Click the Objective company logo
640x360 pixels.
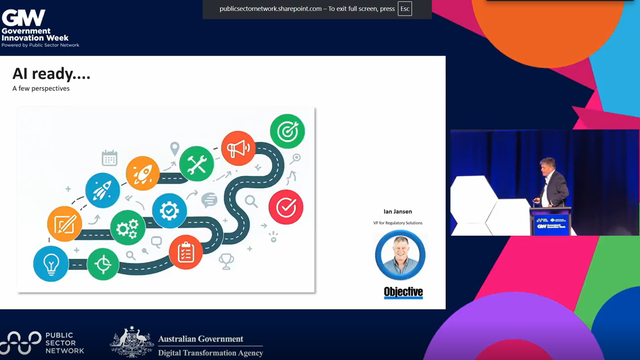coord(403,292)
